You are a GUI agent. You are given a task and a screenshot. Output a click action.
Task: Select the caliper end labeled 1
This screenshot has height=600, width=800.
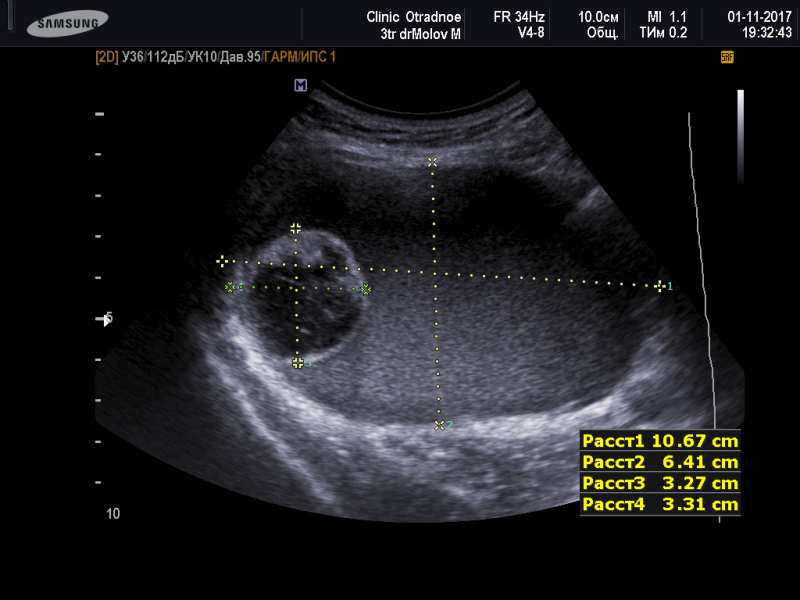660,286
